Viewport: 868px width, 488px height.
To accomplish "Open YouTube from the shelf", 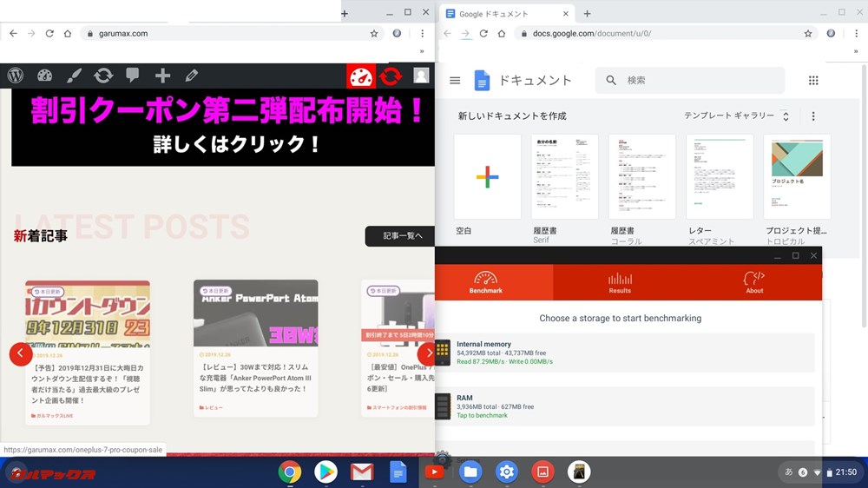I will coord(434,472).
